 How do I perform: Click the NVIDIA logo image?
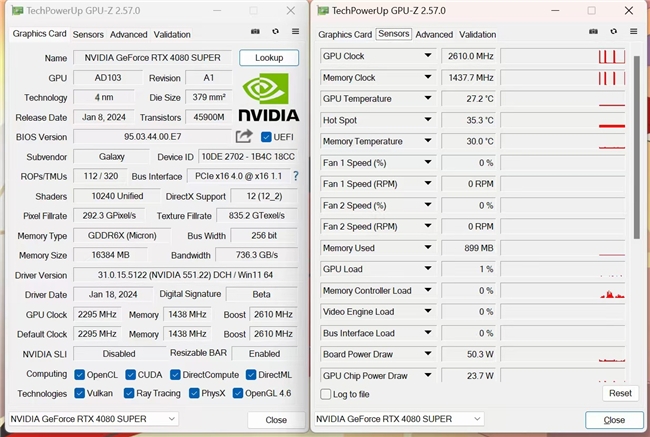[269, 97]
